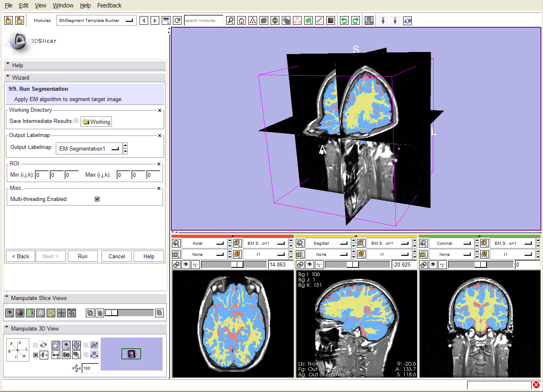Click the link slices icon in Axial viewer
Image resolution: width=543 pixels, height=392 pixels.
click(x=176, y=265)
